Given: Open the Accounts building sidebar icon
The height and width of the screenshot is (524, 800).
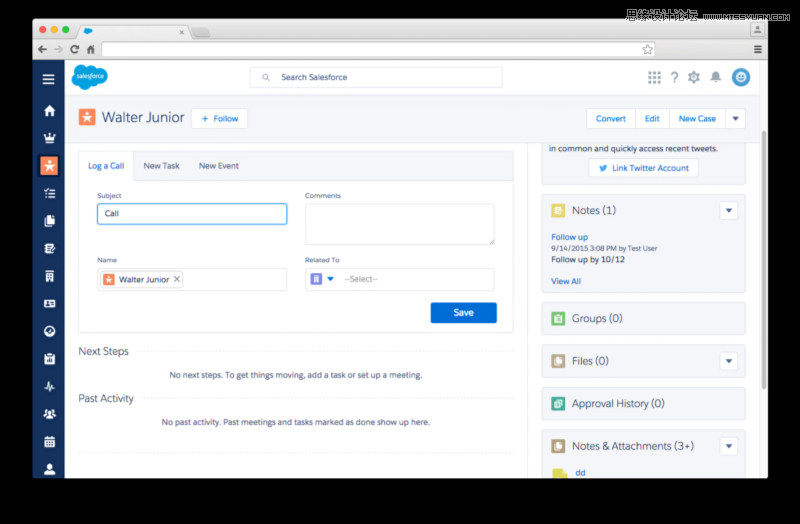Looking at the screenshot, I should [49, 276].
